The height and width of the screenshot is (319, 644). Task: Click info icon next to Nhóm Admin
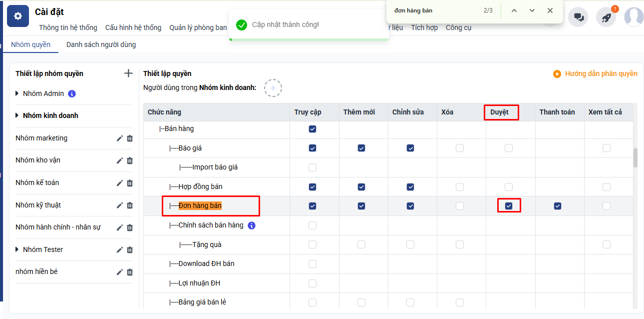[x=72, y=93]
